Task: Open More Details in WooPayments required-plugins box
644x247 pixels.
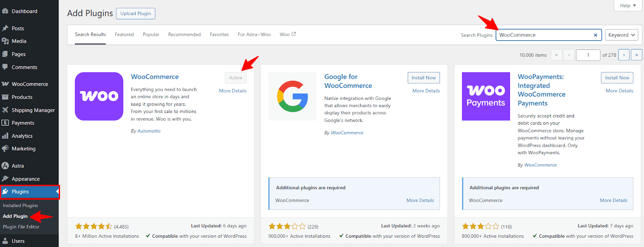Action: point(613,200)
